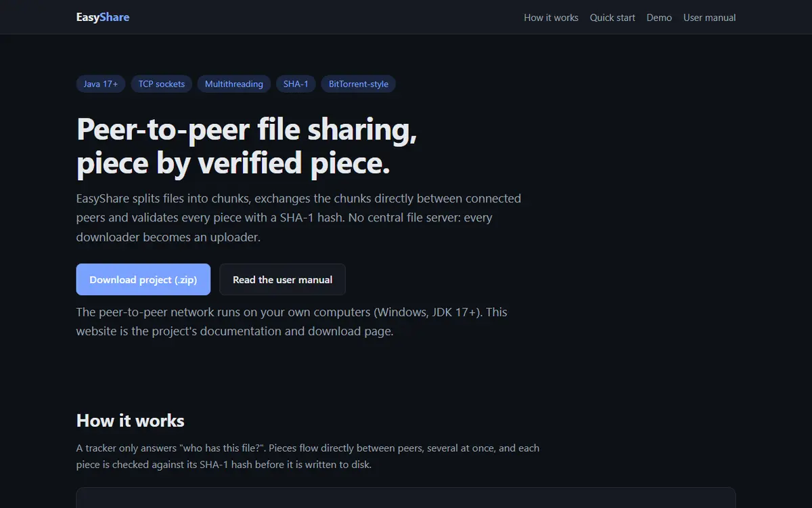Viewport: 812px width, 508px height.
Task: Click the paragraph starting EasyShare splits files
Action: click(x=299, y=218)
